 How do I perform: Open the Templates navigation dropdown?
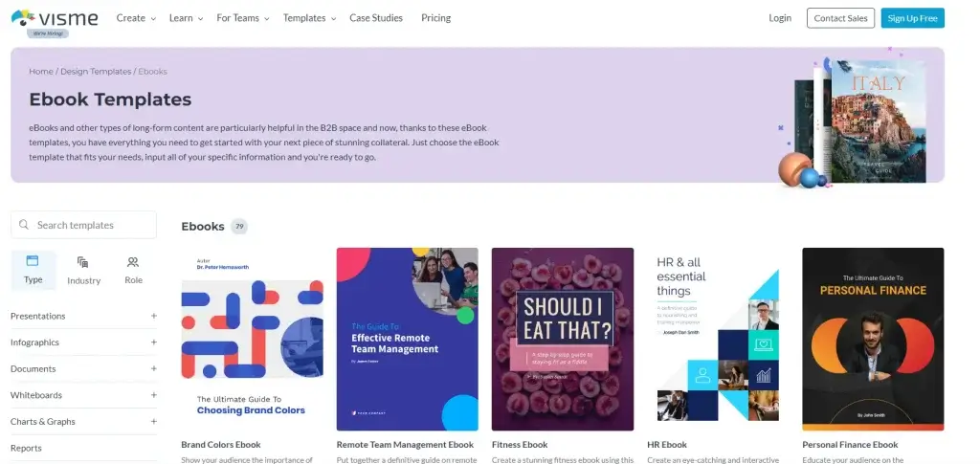pos(309,18)
